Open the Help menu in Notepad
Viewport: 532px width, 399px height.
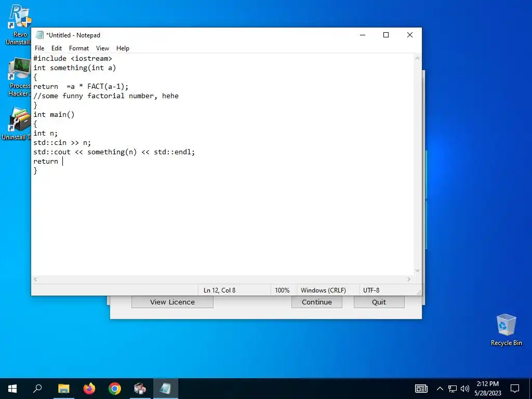(x=123, y=48)
